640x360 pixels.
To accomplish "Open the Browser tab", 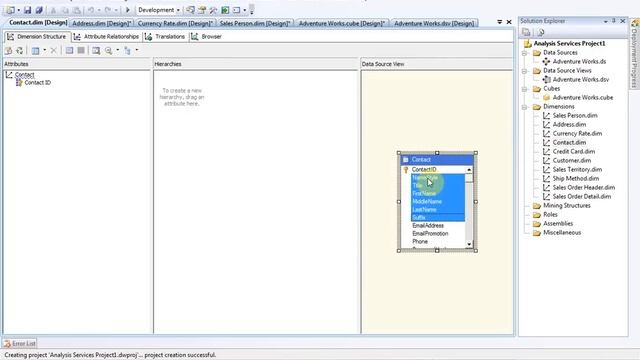I will (207, 37).
